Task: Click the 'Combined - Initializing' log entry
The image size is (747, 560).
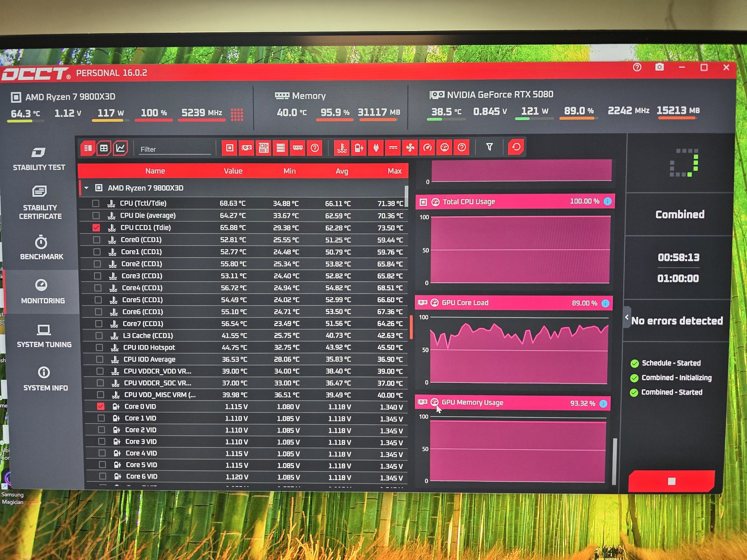Action: [676, 378]
